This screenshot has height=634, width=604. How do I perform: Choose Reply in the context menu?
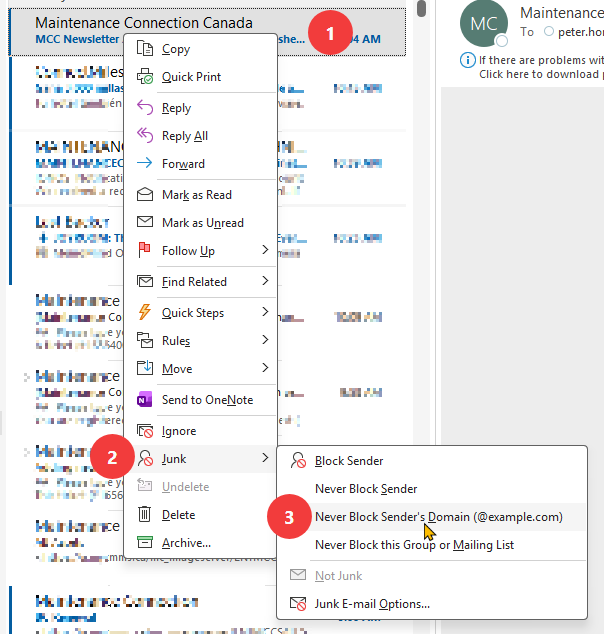[x=201, y=108]
